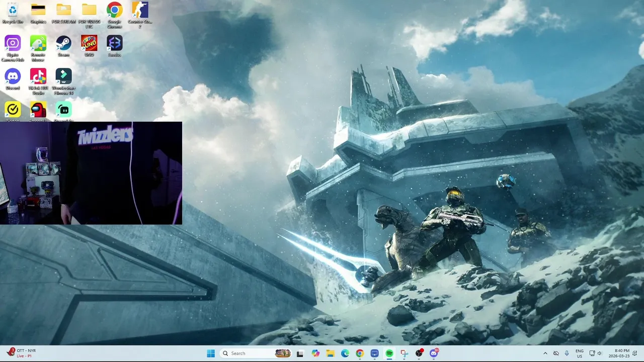Open the ENG US language switcher
Screen dimensions: 644x362
(x=580, y=353)
